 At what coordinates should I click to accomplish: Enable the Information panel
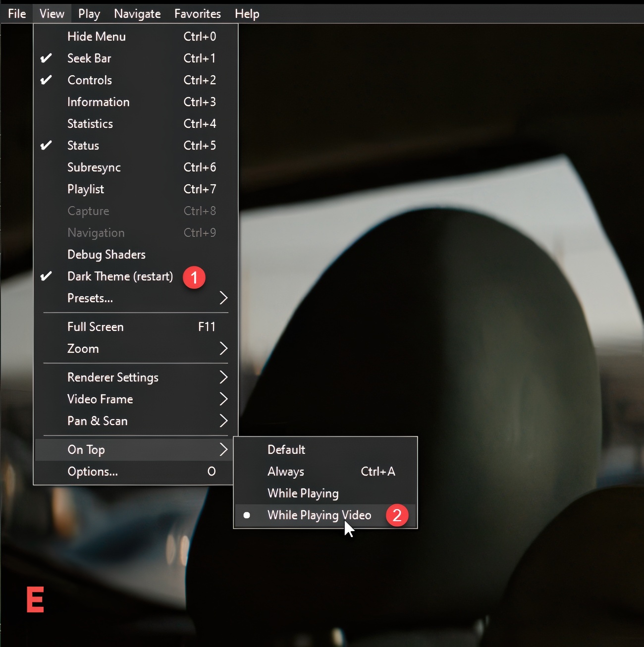(x=136, y=102)
